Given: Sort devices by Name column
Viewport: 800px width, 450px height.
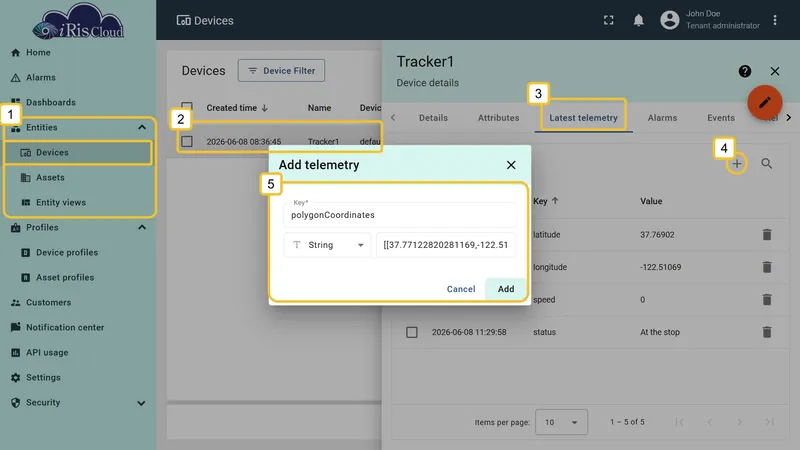Looking at the screenshot, I should 319,108.
